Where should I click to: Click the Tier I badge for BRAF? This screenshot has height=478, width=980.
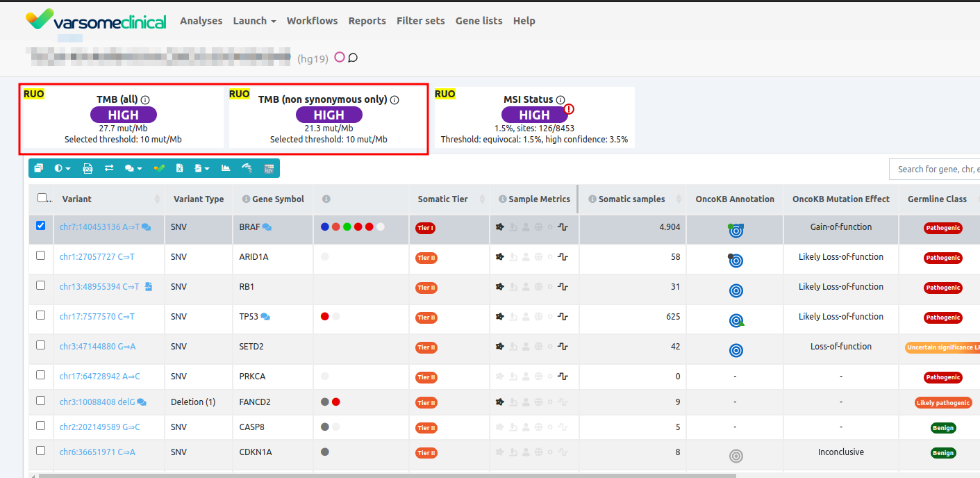[x=425, y=228]
